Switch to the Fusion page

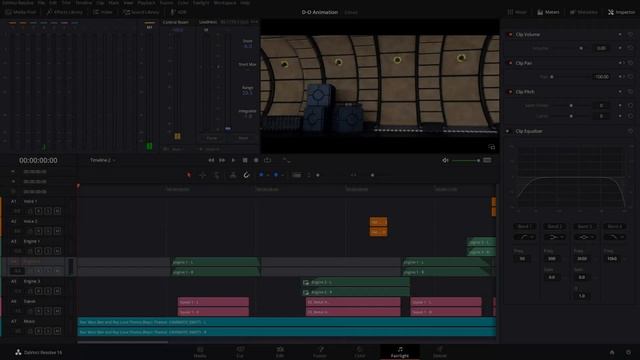[320, 352]
